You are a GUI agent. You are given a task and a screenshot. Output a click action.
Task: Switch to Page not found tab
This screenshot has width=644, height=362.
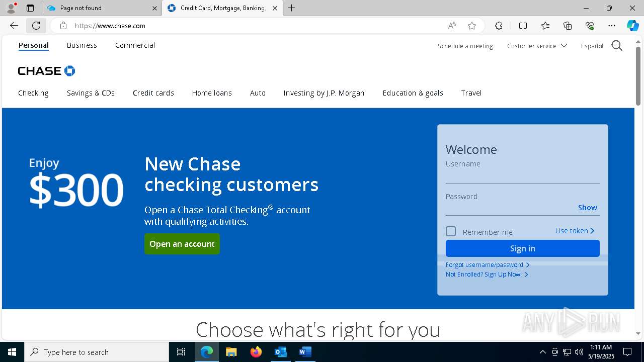pos(101,8)
